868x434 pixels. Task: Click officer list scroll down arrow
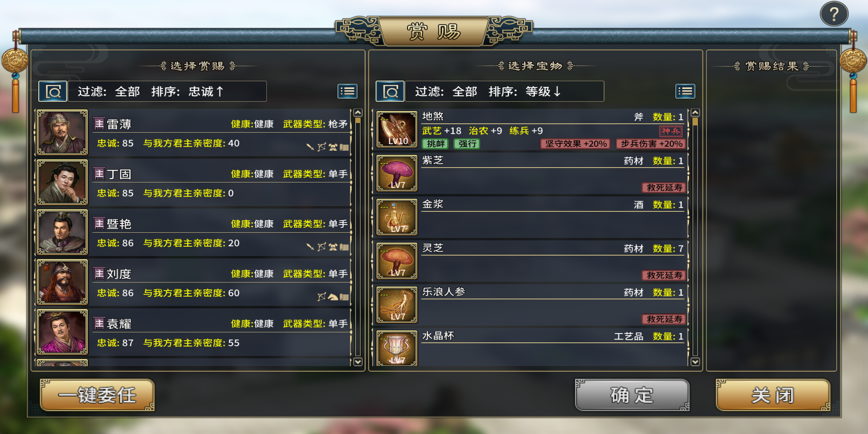[x=358, y=362]
